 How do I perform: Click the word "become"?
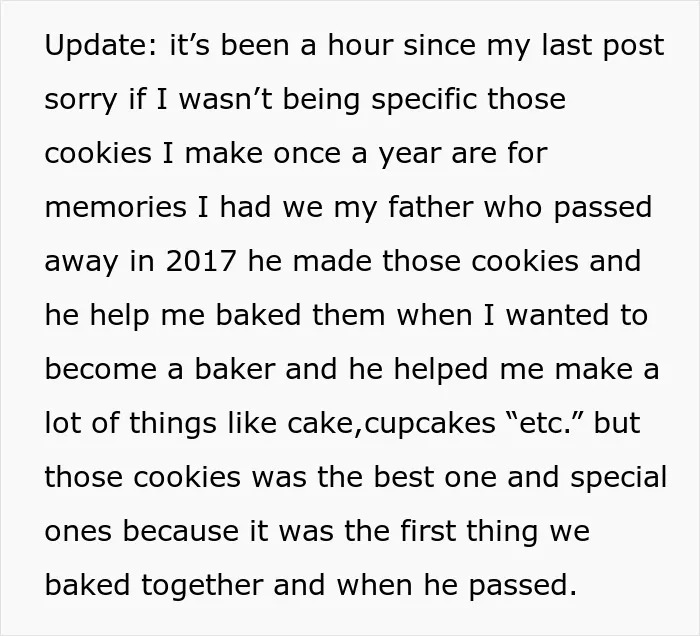[100, 369]
